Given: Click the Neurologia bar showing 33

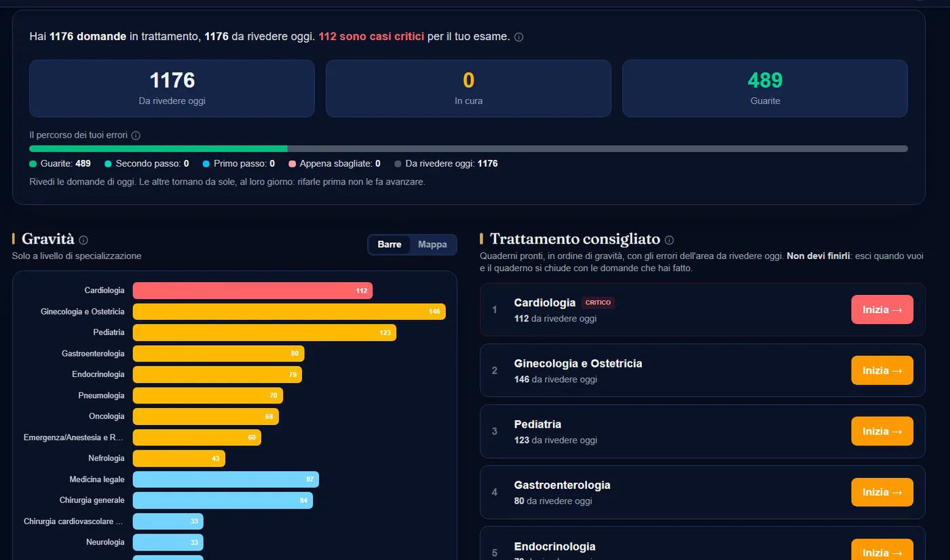Looking at the screenshot, I should click(x=168, y=542).
